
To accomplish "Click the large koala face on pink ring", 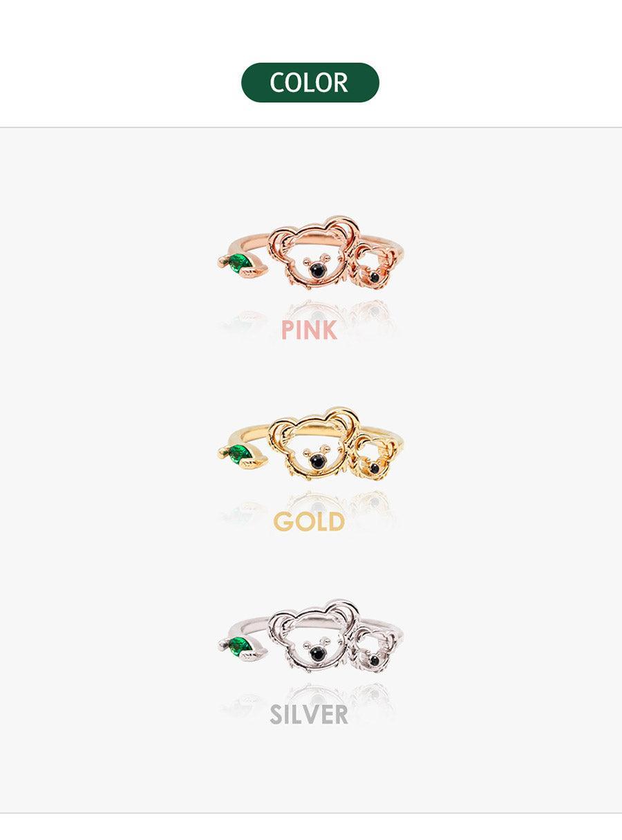I will [x=314, y=254].
